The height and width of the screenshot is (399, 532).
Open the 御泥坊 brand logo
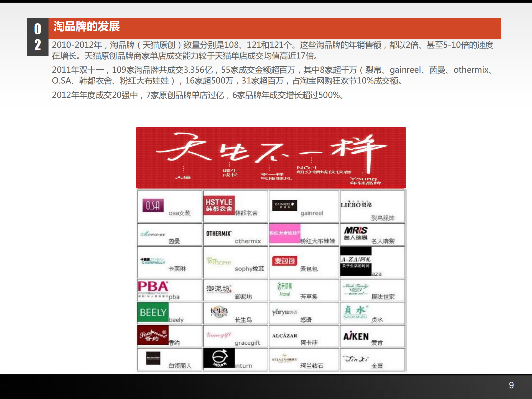pos(219,289)
